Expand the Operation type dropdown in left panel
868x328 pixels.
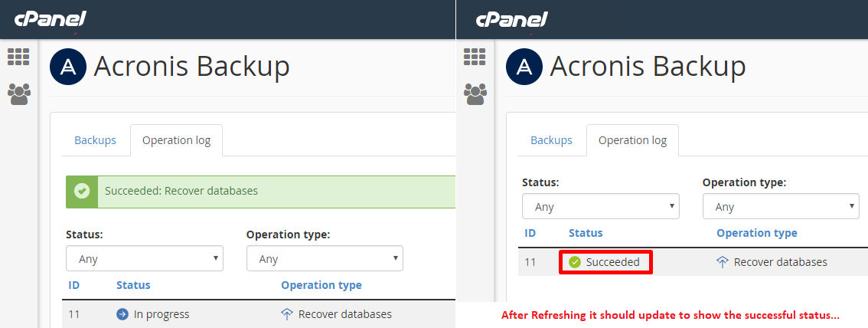click(325, 259)
